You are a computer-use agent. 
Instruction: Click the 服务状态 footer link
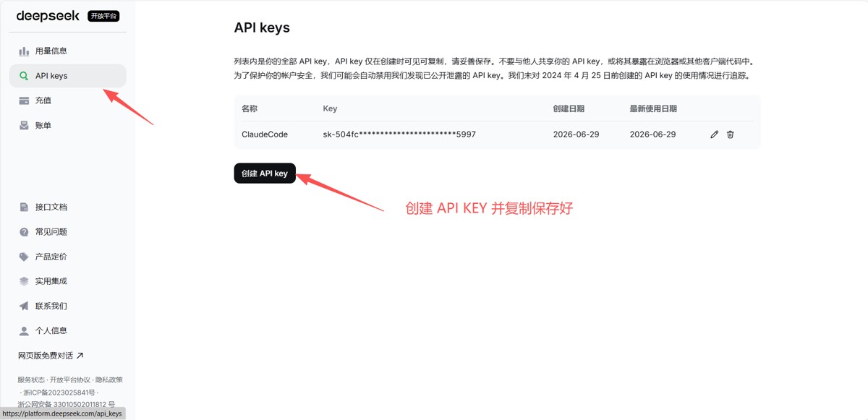pyautogui.click(x=31, y=380)
